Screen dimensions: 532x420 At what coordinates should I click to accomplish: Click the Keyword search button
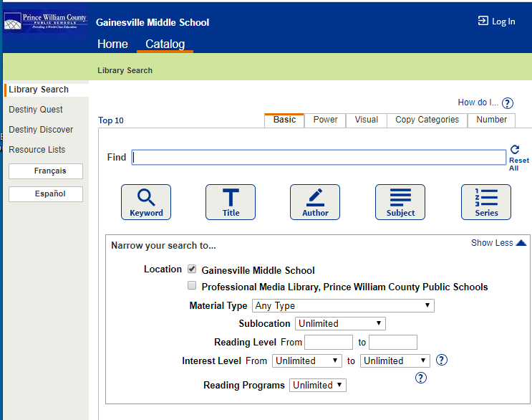pos(146,202)
